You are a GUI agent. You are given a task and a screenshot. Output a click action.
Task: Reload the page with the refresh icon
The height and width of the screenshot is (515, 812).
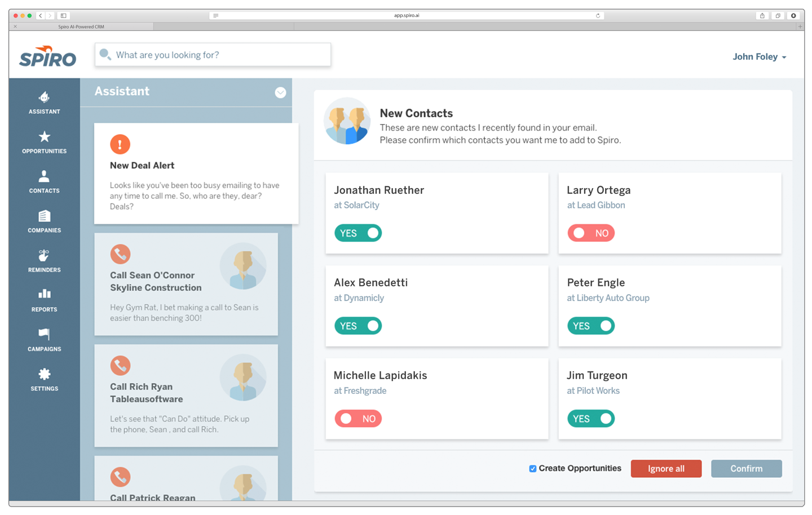(598, 15)
